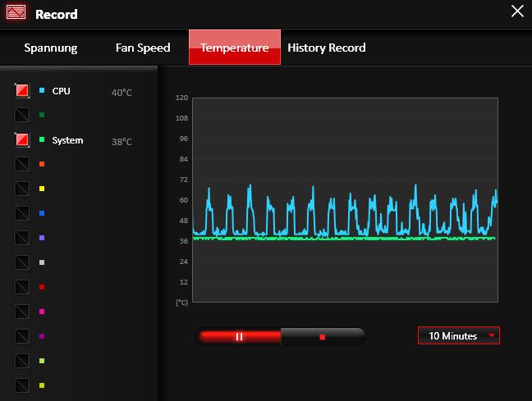Click the 38°C System reading
532x401 pixels.
pyautogui.click(x=122, y=142)
